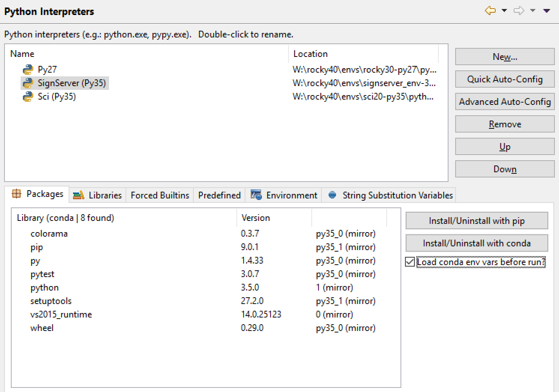Select the wheel package name

coord(42,328)
